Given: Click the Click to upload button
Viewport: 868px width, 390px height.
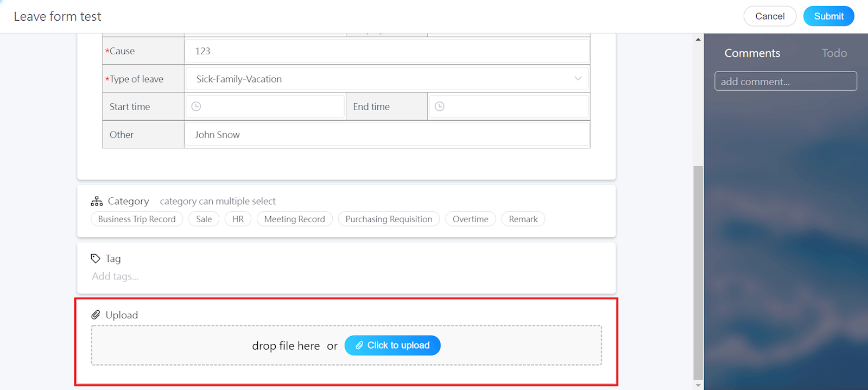Looking at the screenshot, I should [x=392, y=345].
